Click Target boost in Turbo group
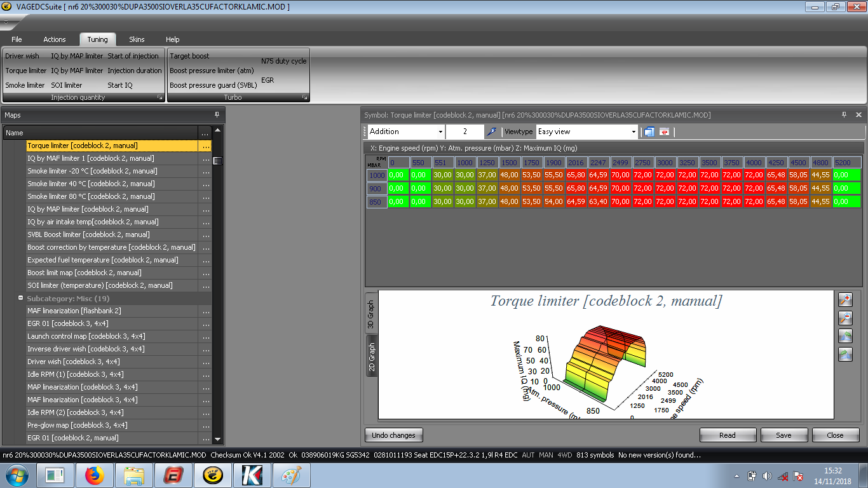 click(x=189, y=56)
